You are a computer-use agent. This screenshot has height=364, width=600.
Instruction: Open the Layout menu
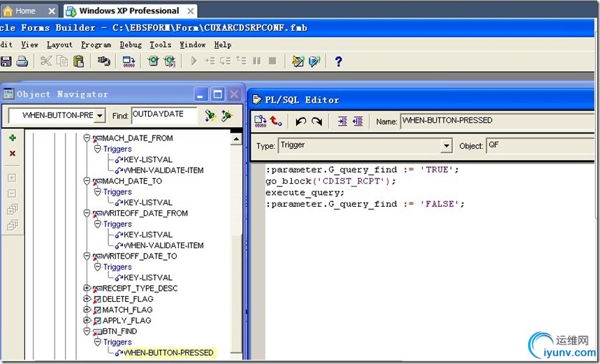59,45
